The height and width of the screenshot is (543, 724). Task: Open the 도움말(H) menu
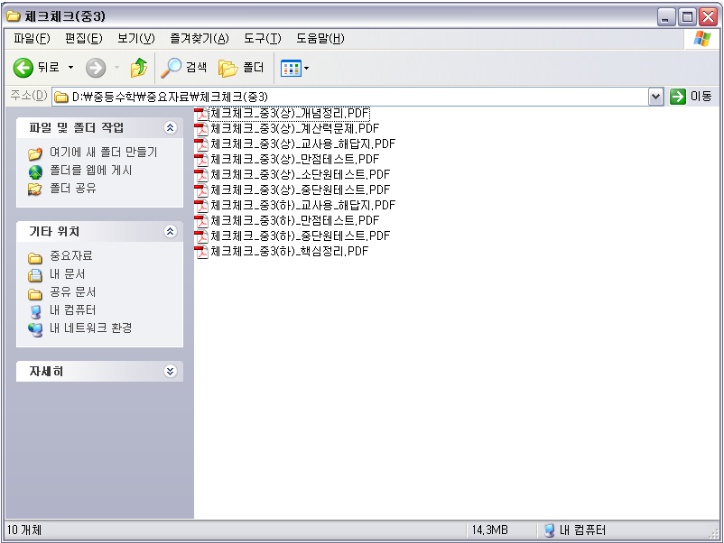[320, 38]
